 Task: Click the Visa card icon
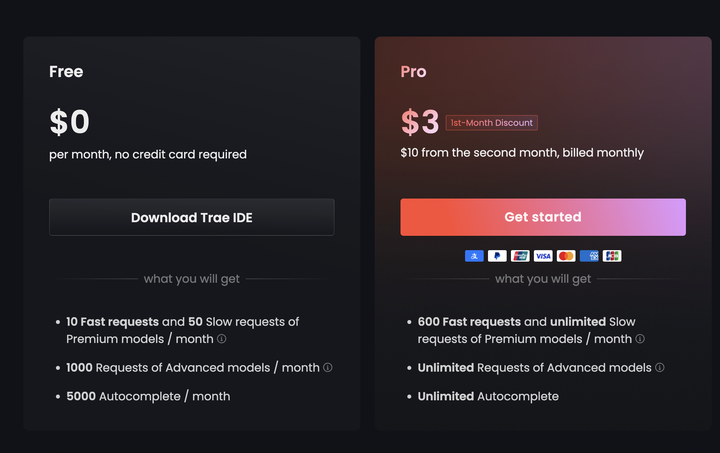pyautogui.click(x=543, y=256)
